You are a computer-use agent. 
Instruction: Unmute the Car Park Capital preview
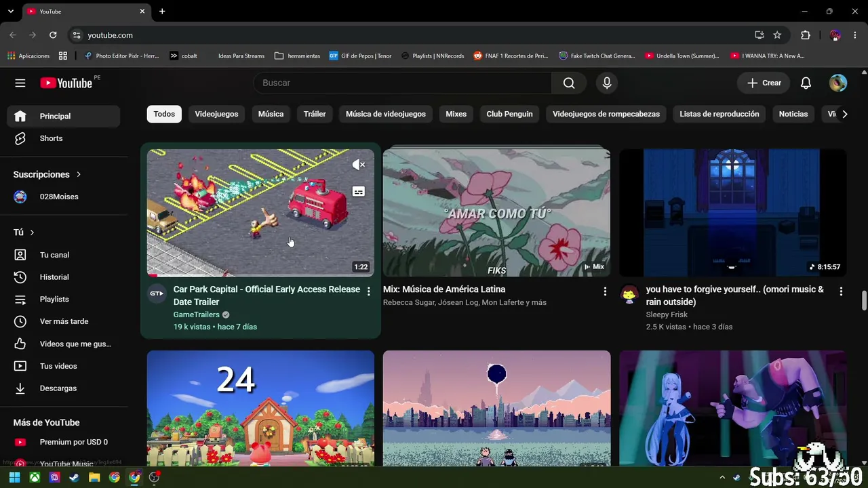coord(359,165)
